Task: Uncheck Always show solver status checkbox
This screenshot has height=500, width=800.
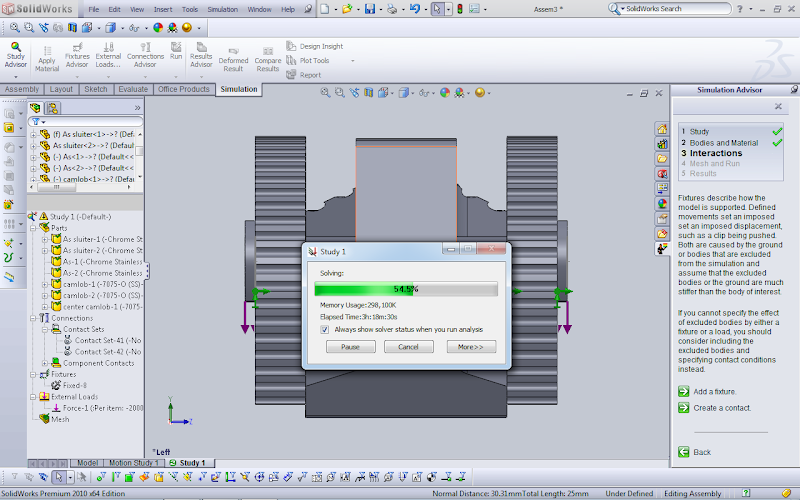Action: click(x=325, y=328)
